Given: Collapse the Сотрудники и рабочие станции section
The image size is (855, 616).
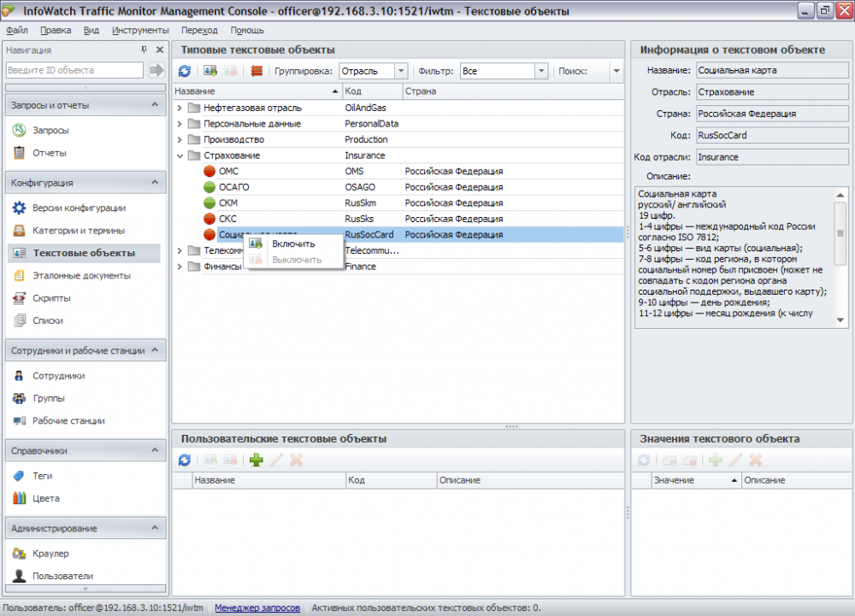Looking at the screenshot, I should [x=155, y=349].
